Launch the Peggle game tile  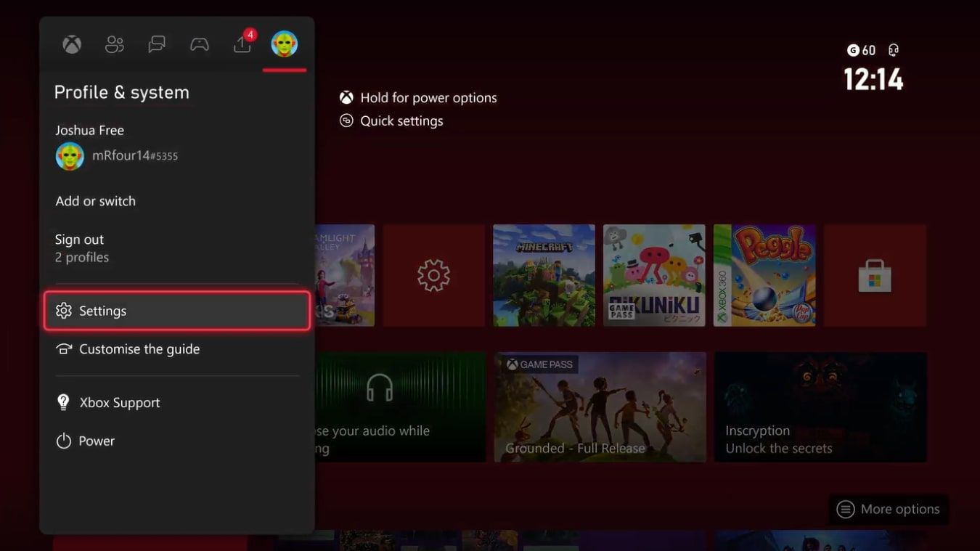click(x=764, y=275)
